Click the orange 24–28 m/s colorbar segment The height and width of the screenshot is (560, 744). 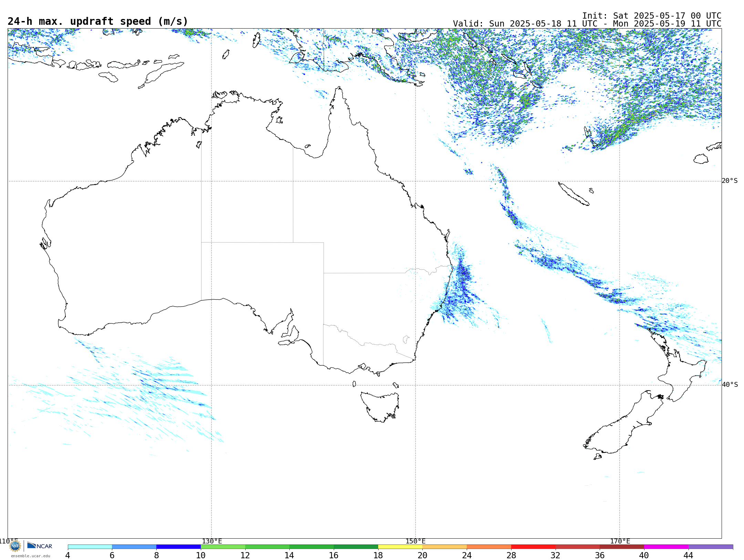click(x=489, y=547)
